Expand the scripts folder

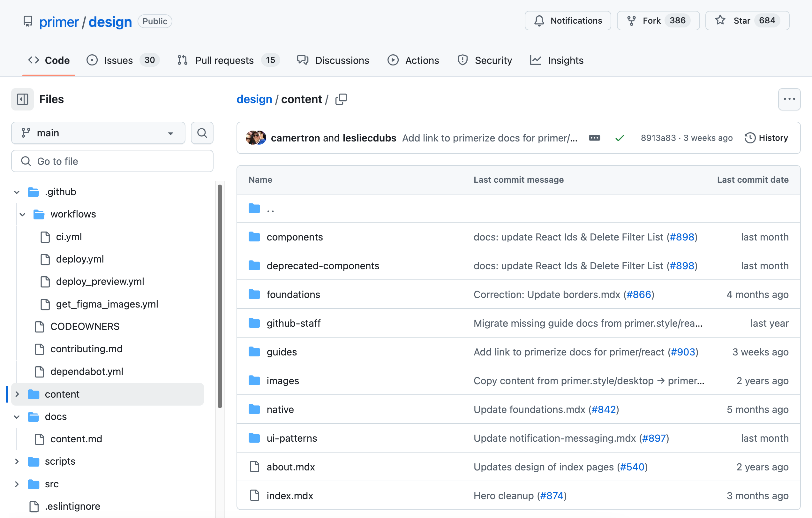click(x=17, y=461)
